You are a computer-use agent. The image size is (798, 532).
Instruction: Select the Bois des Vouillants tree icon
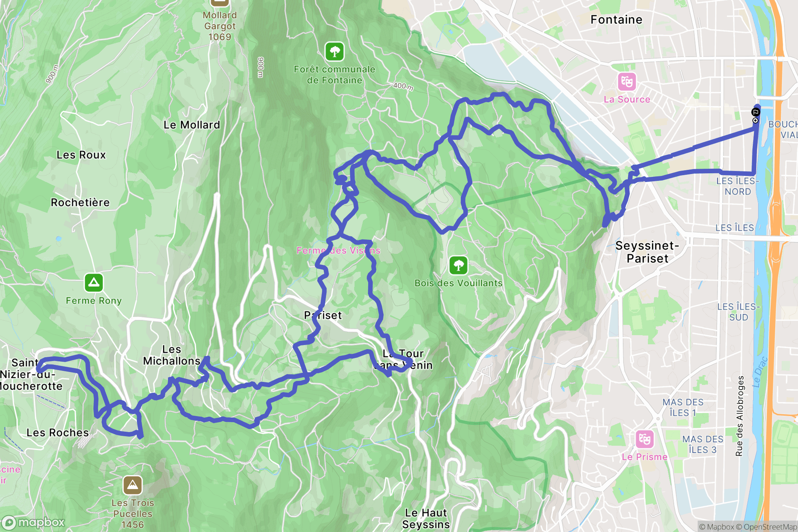458,265
